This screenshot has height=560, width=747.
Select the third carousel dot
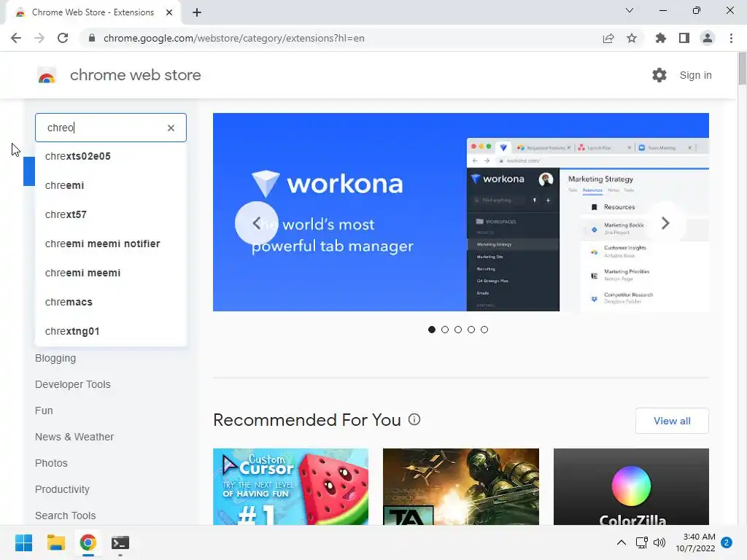tap(458, 330)
